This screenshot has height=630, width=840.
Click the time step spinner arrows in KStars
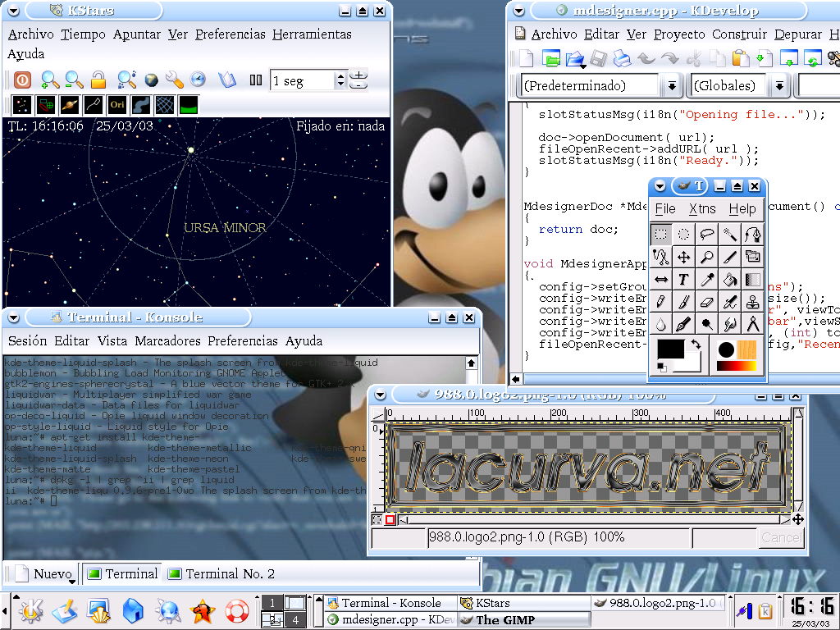pos(340,80)
